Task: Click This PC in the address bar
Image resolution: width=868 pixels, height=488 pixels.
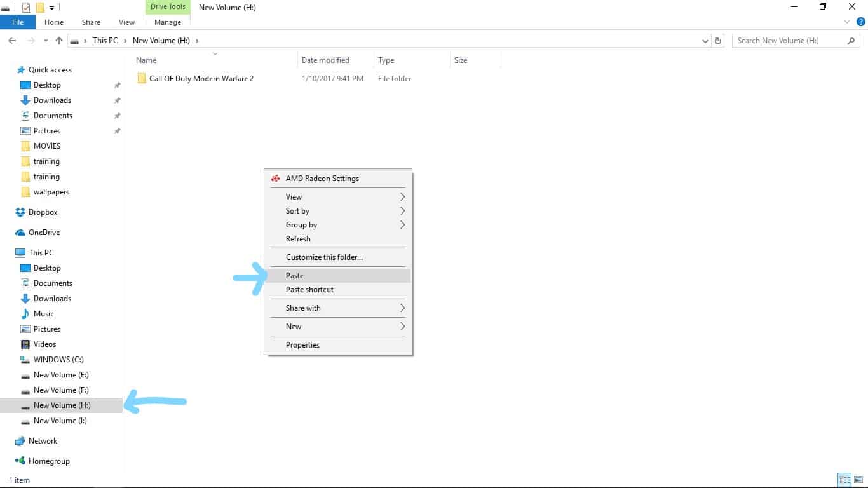Action: 105,41
